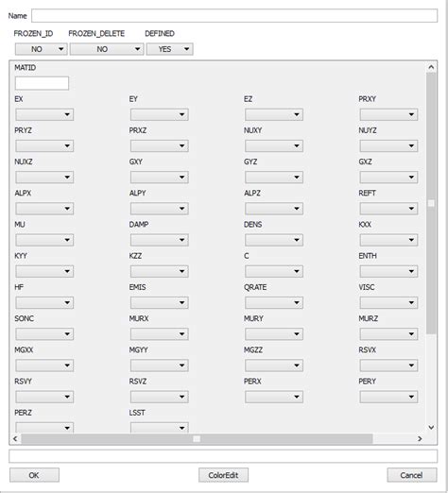Dismiss dialog with Cancel button
The image size is (448, 493).
coord(412,475)
